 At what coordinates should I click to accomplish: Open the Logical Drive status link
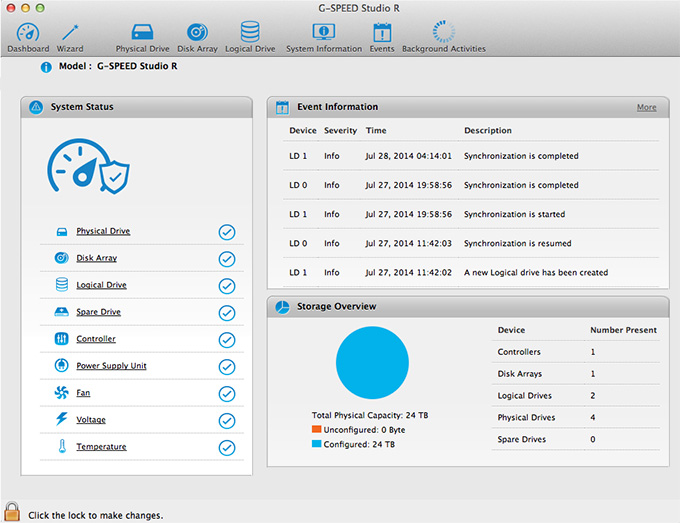pos(101,285)
